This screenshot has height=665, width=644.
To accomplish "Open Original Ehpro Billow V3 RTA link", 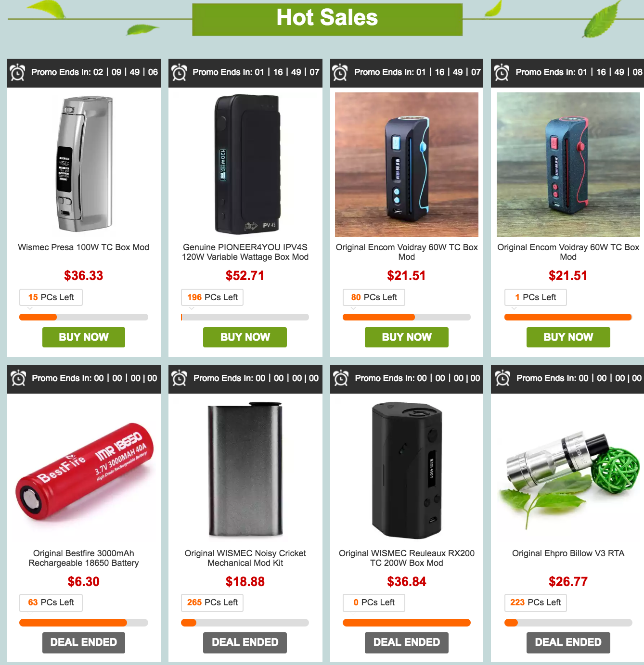I will pos(568,553).
